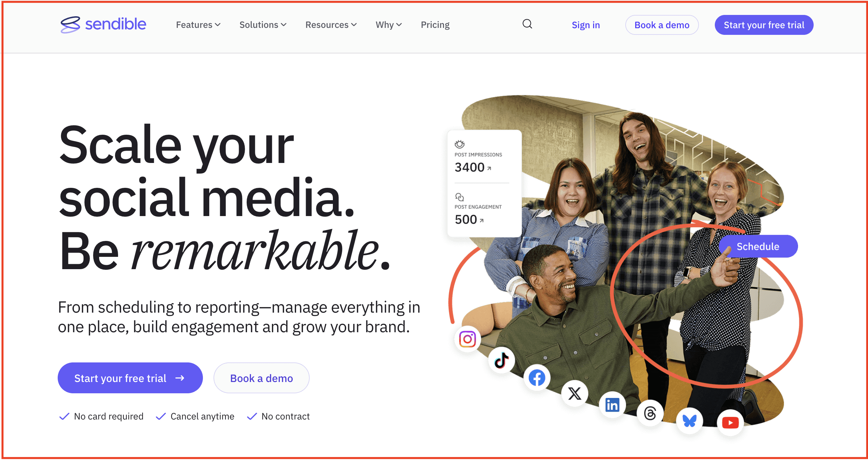Expand the Features menu

click(x=198, y=25)
